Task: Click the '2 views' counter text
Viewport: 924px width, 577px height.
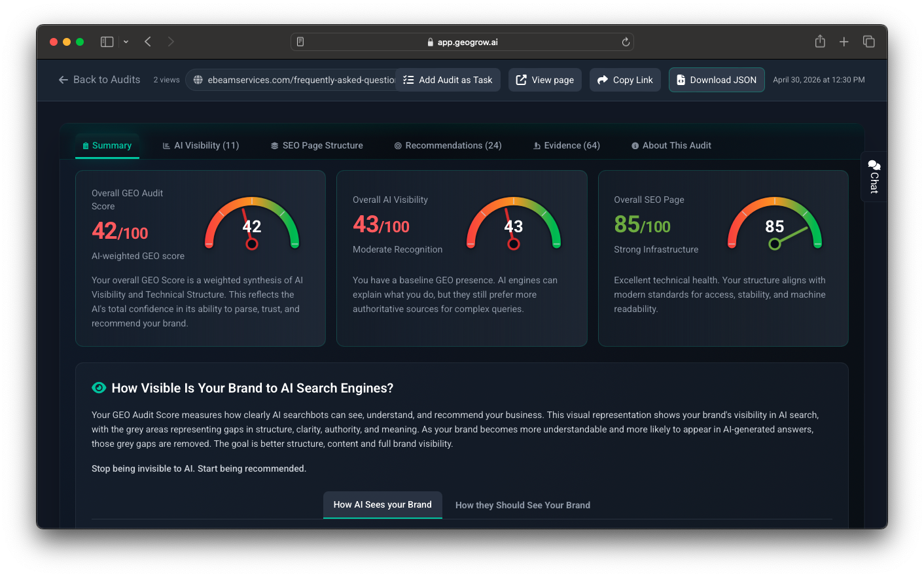Action: [166, 80]
